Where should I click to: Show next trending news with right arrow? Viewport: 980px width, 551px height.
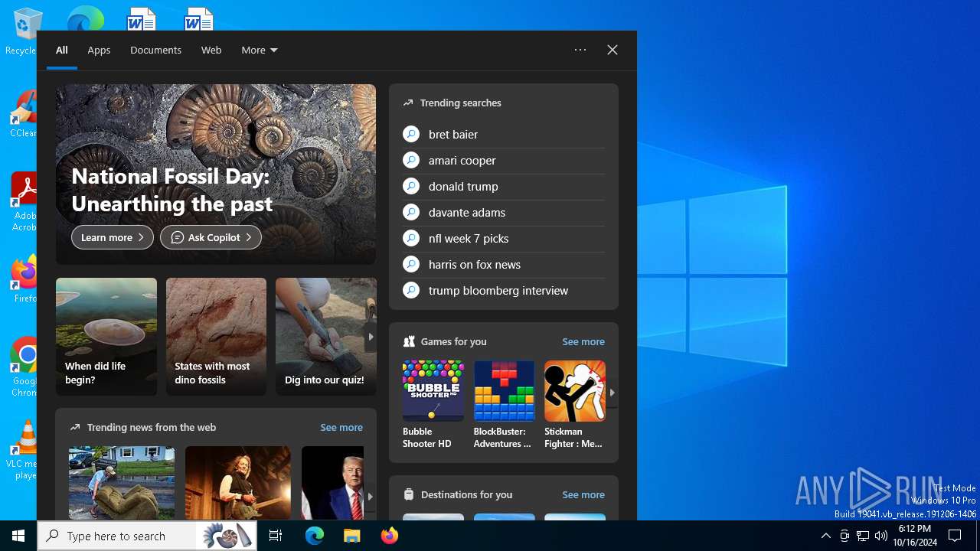[x=370, y=496]
